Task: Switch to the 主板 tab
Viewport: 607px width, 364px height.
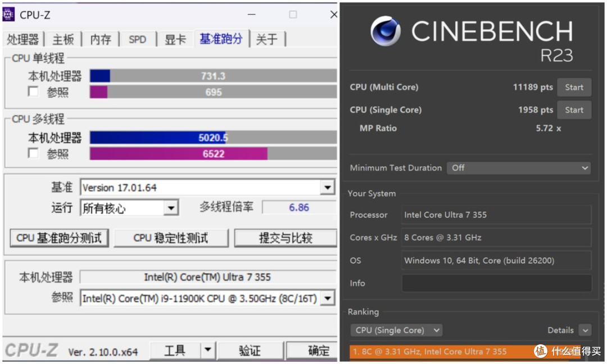Action: (63, 39)
